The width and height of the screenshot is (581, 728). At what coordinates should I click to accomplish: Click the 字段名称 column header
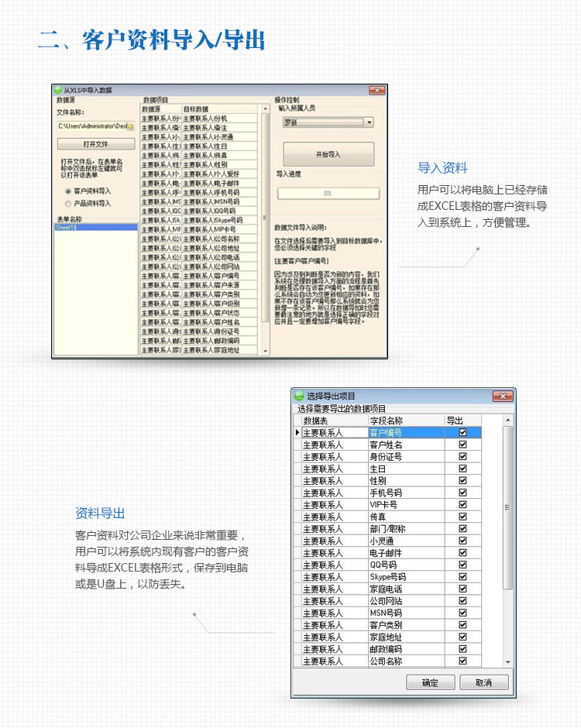click(406, 421)
